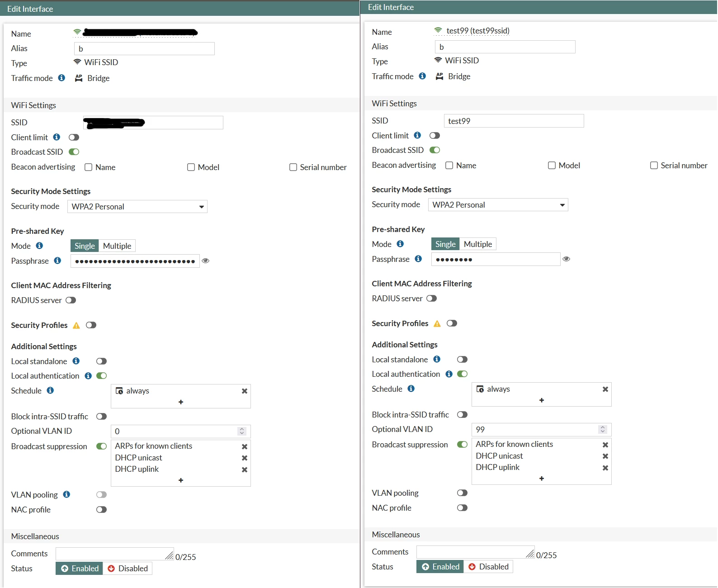The height and width of the screenshot is (588, 718).
Task: Click Schedule info icon in left panel
Action: tap(50, 390)
